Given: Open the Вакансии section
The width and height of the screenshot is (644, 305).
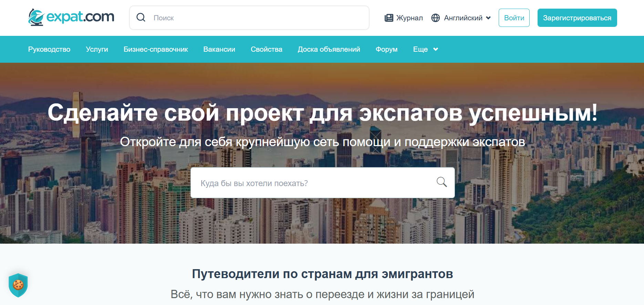Looking at the screenshot, I should coord(219,49).
